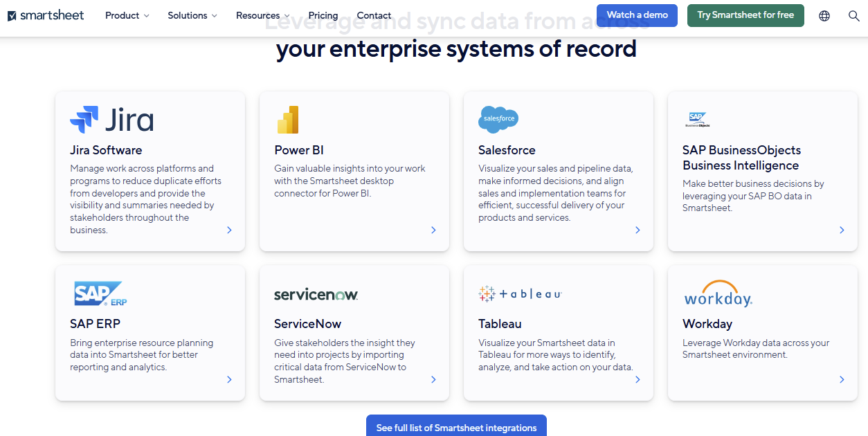This screenshot has height=436, width=868.
Task: Follow the arrow on ServiceNow card
Action: coord(434,379)
